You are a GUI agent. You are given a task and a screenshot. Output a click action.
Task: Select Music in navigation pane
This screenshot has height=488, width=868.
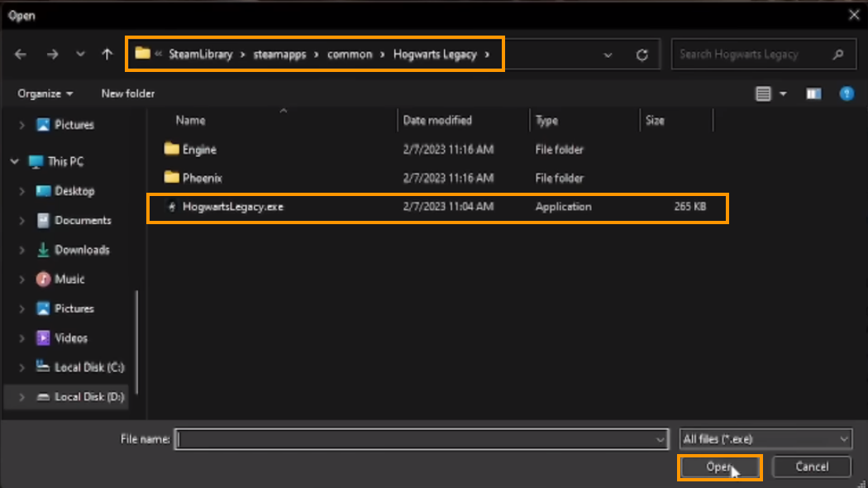69,280
